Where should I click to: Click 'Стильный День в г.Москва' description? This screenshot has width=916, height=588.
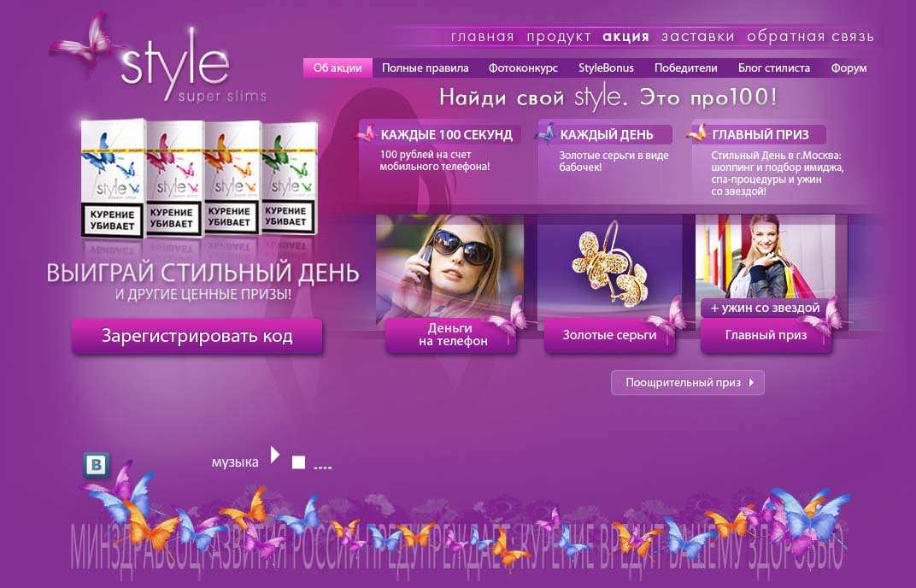pyautogui.click(x=778, y=173)
